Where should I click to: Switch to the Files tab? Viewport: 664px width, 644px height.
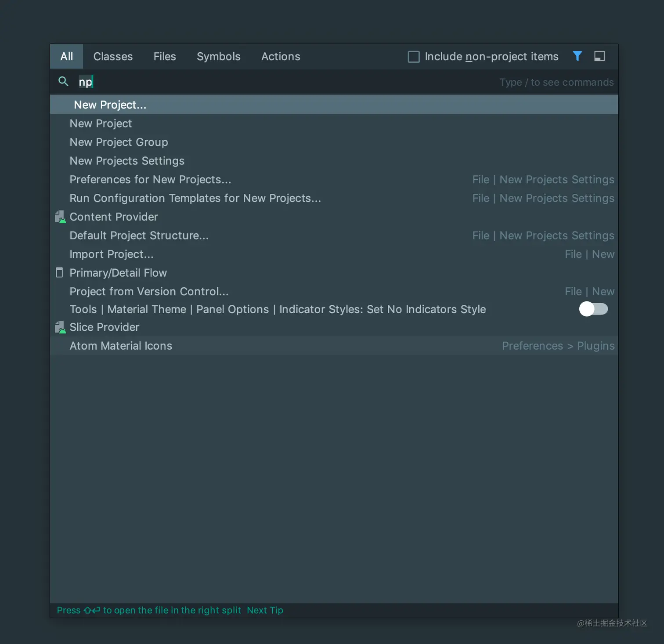165,57
